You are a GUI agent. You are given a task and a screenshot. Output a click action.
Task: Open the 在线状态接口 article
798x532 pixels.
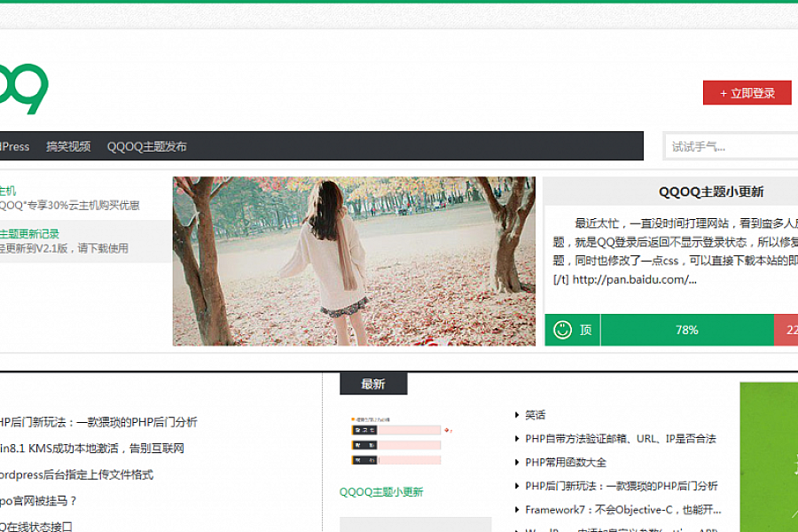coord(36,527)
